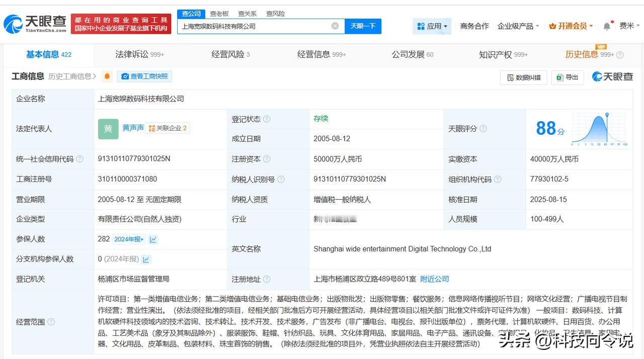Open the 费米 user account dropdown
Screen dimensions: 644x359
[630, 26]
